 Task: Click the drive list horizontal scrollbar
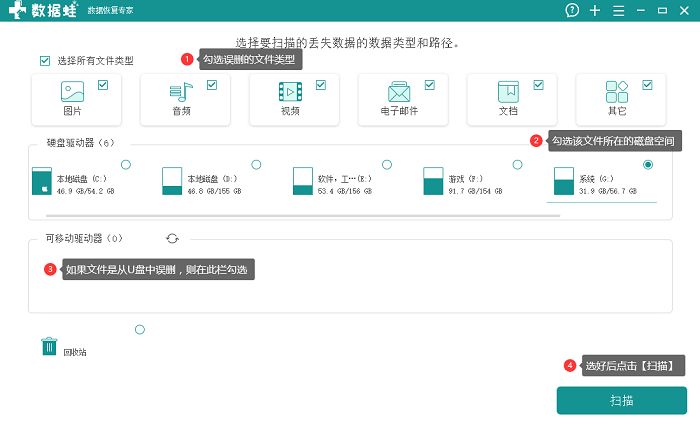(x=303, y=216)
